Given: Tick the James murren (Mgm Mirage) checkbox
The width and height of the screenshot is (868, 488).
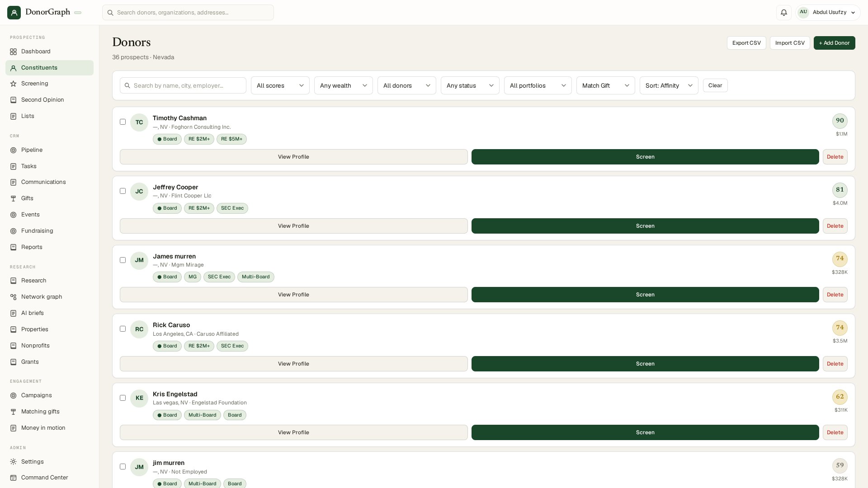Looking at the screenshot, I should pyautogui.click(x=123, y=260).
